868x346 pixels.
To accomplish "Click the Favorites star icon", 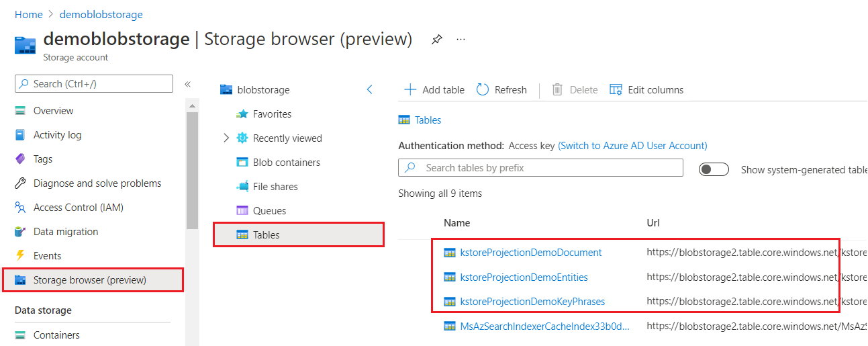I will tap(242, 114).
